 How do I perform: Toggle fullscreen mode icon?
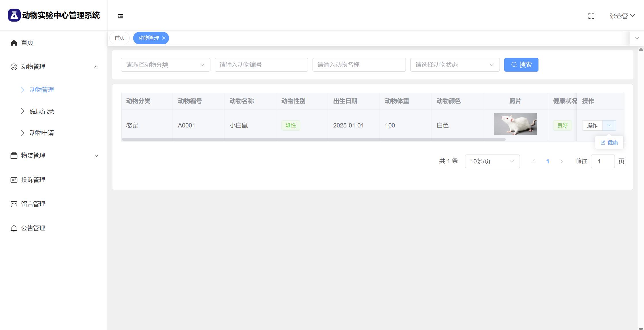pyautogui.click(x=591, y=16)
